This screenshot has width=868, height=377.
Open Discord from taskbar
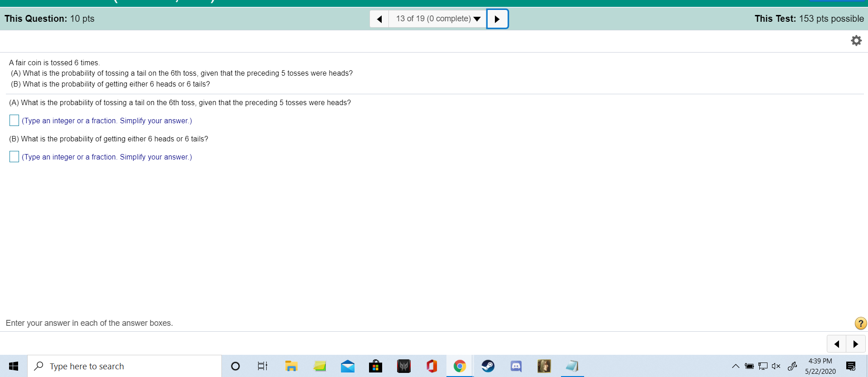[516, 366]
